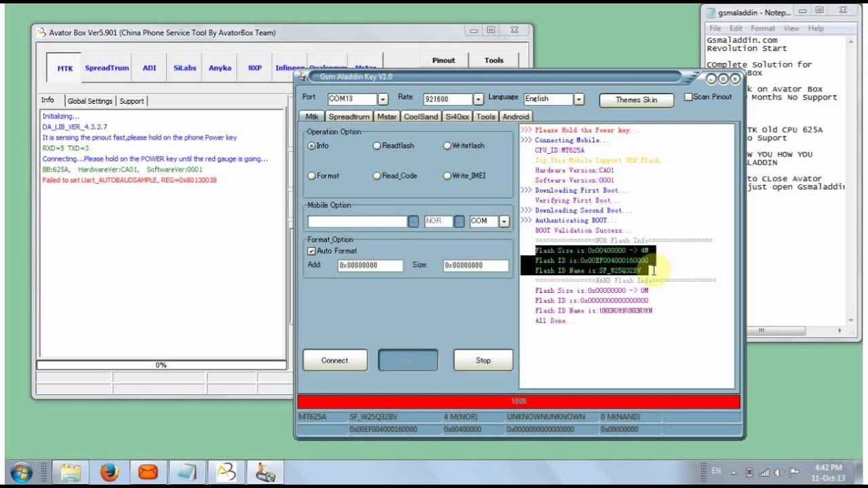Viewport: 868px width, 488px height.
Task: Minimize the Gsm Aladdin Key window
Action: coord(711,79)
